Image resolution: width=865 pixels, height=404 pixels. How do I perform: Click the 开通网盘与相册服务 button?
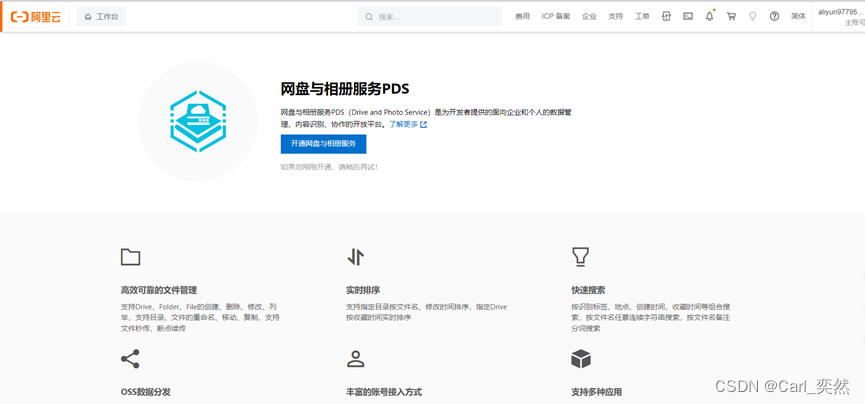click(323, 144)
